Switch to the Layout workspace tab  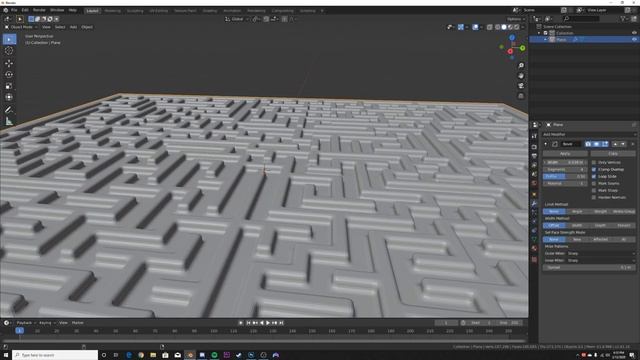(x=93, y=11)
